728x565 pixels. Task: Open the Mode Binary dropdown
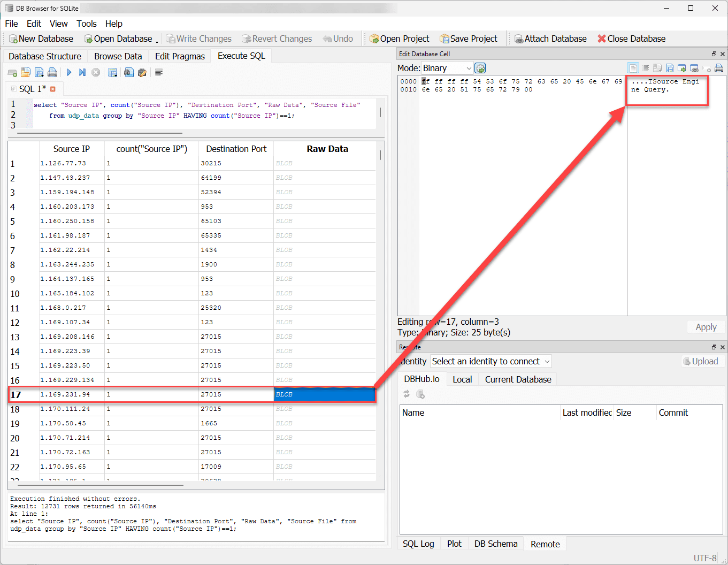tap(447, 68)
